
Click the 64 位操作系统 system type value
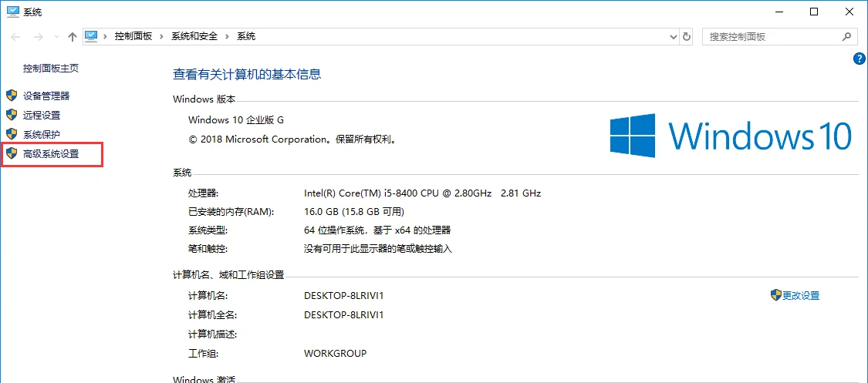pos(377,230)
